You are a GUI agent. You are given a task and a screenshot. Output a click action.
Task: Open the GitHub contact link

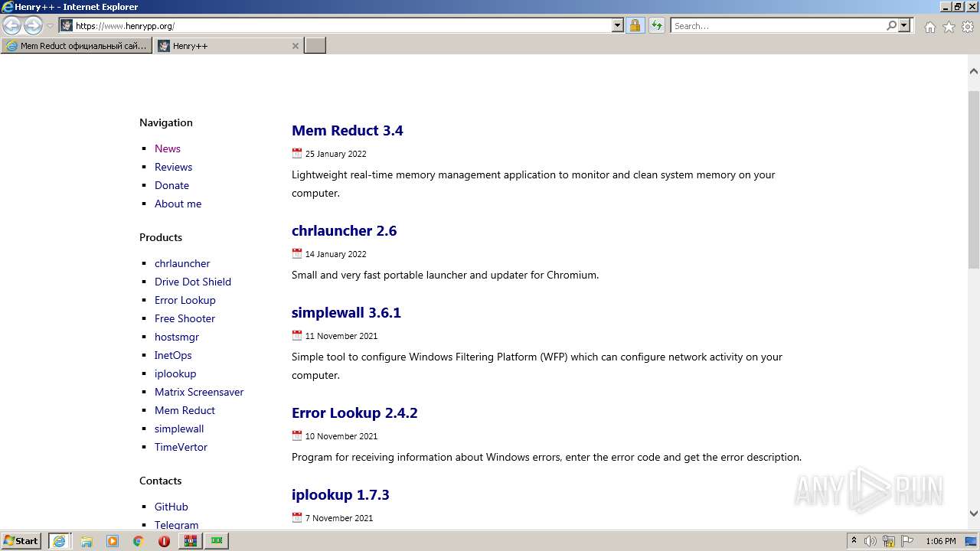pyautogui.click(x=171, y=507)
